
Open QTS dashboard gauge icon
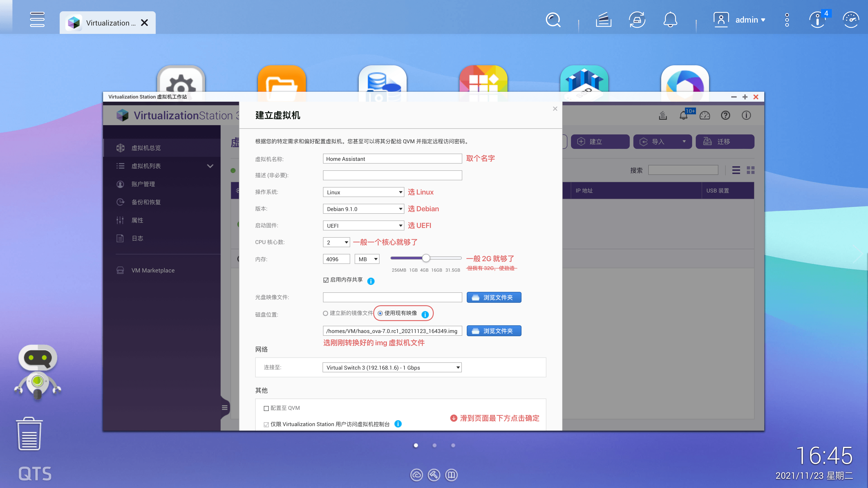tap(850, 20)
